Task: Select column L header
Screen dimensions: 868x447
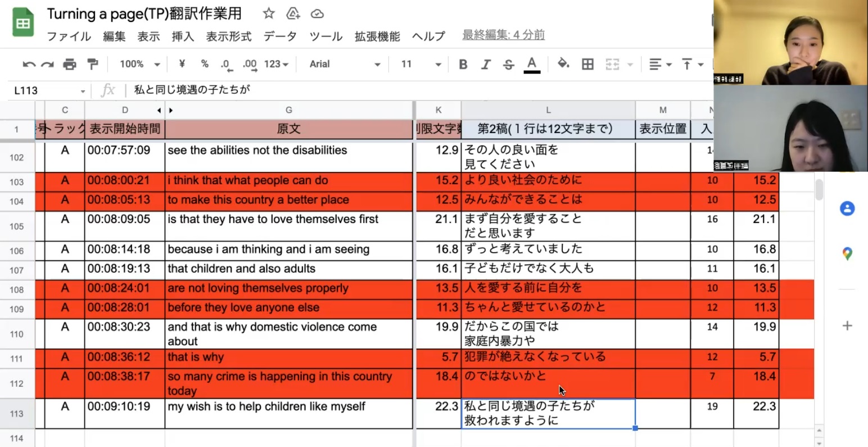Action: 548,110
